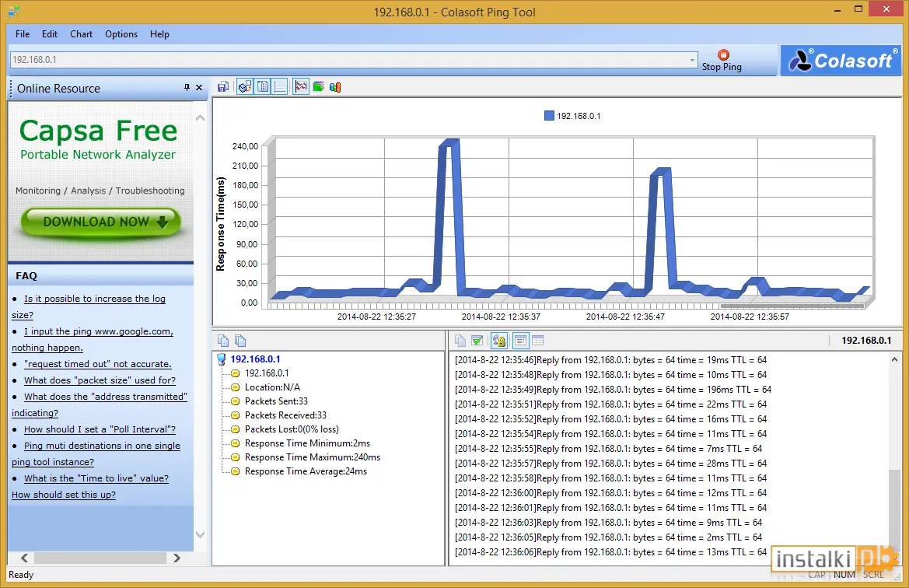Viewport: 909px width, 588px height.
Task: Click the 192.168.0.1 label above the ping log
Action: point(866,341)
